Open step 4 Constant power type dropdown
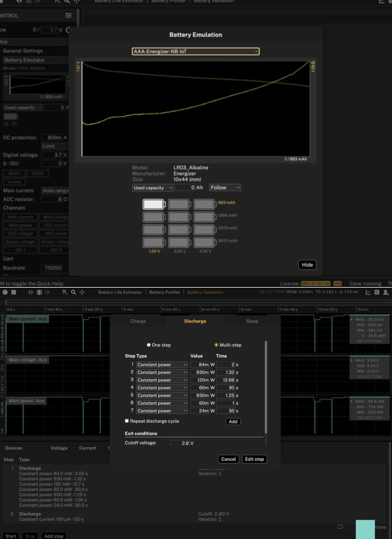Image resolution: width=392 pixels, height=539 pixels. coord(162,388)
